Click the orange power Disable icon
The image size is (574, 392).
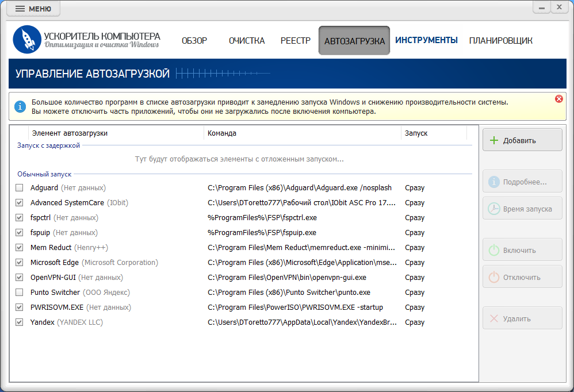click(x=494, y=277)
